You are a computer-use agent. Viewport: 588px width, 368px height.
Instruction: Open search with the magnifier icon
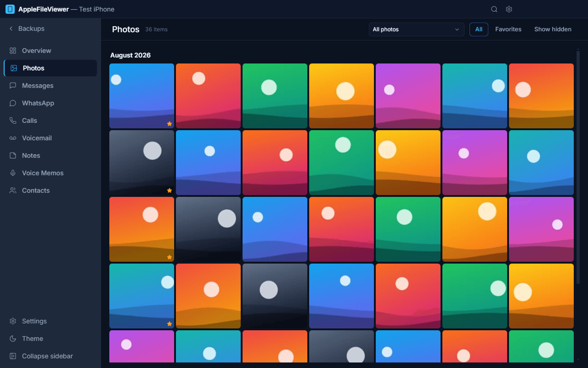coord(494,9)
